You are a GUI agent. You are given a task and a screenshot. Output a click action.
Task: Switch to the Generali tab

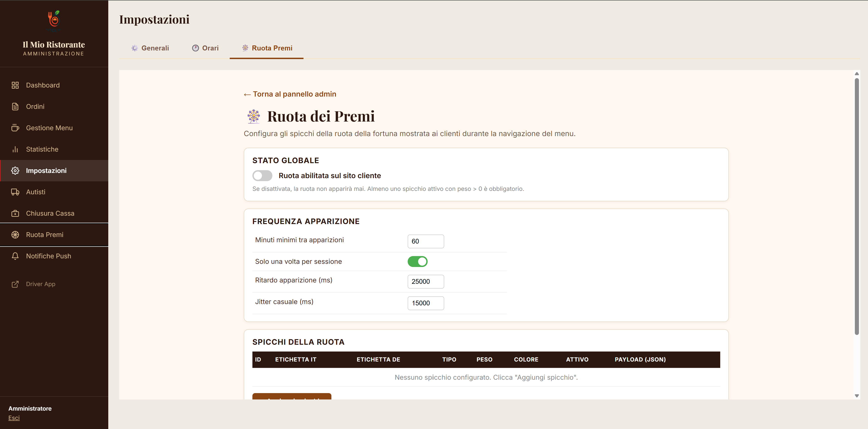(x=150, y=48)
